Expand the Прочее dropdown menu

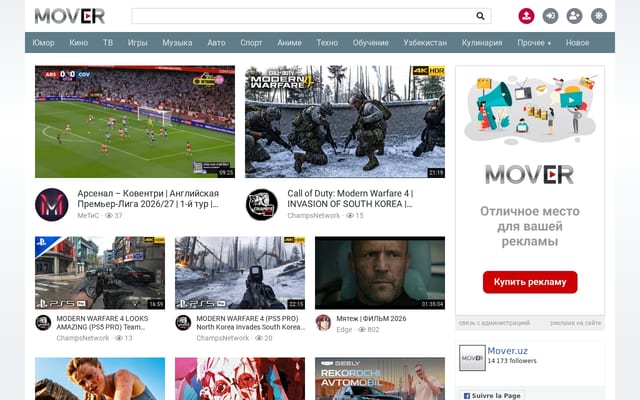(x=534, y=42)
